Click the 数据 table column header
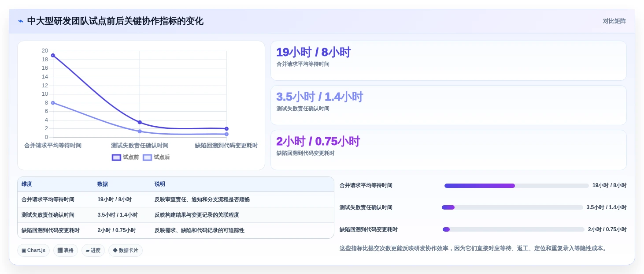Viewport: 644px width, 274px height. pos(103,184)
